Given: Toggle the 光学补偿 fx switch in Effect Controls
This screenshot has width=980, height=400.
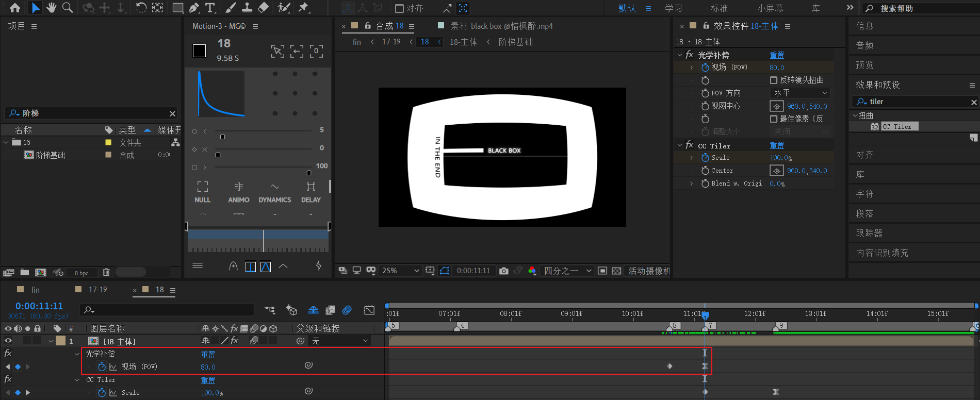Looking at the screenshot, I should (690, 55).
